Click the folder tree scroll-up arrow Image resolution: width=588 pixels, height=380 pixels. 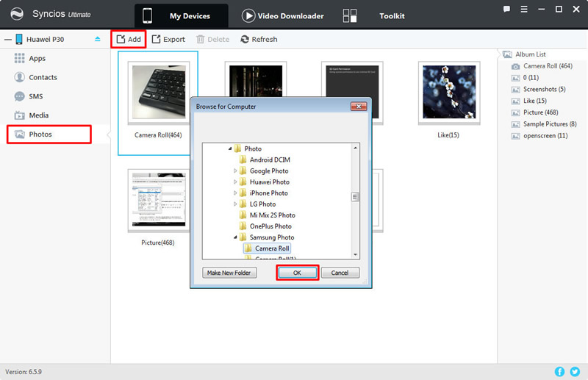click(x=355, y=148)
